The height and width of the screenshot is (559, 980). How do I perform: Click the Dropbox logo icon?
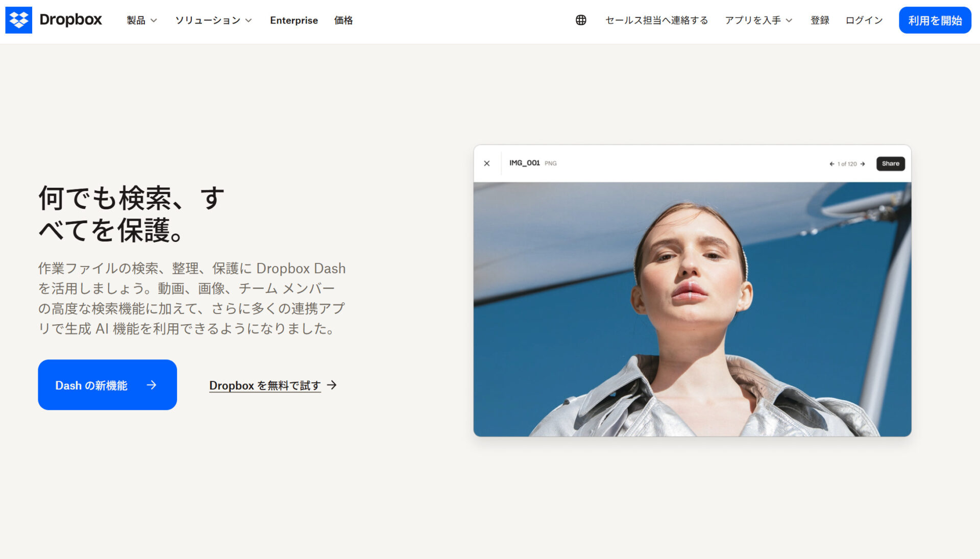pyautogui.click(x=18, y=19)
